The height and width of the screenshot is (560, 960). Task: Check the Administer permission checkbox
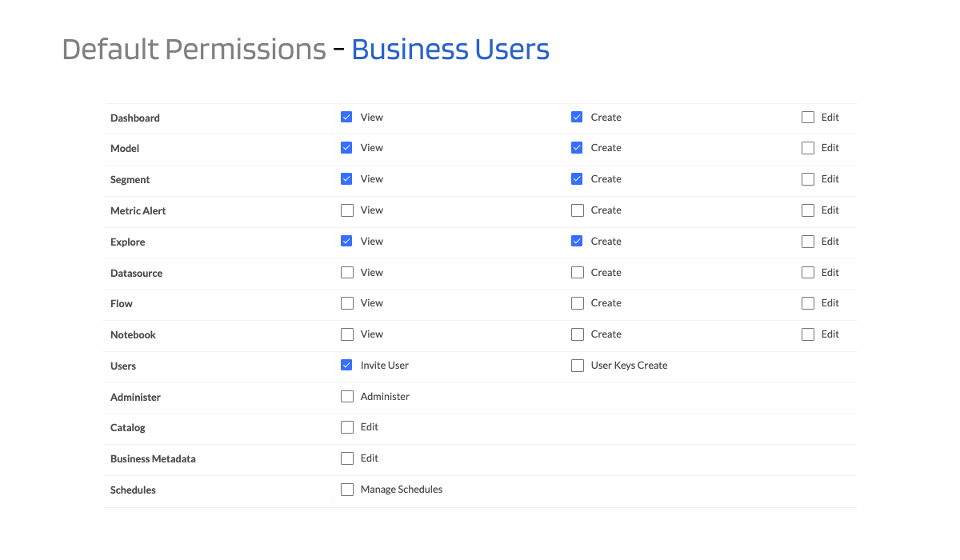[x=346, y=396]
